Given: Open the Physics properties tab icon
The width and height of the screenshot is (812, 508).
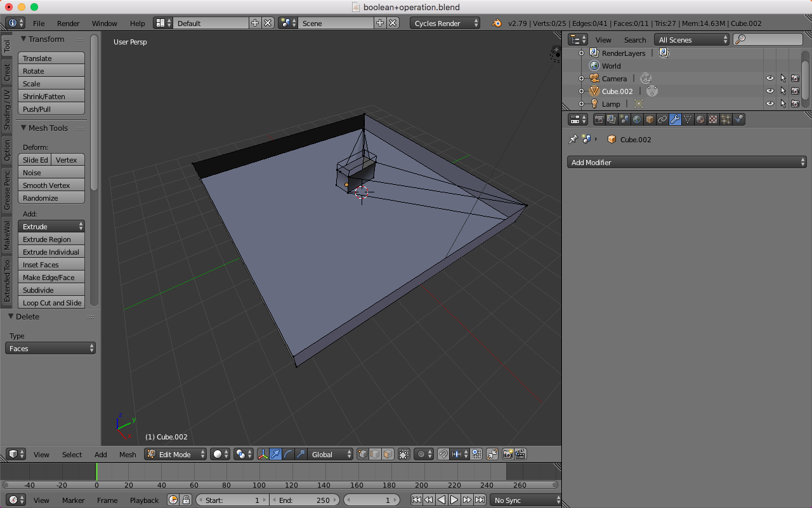Looking at the screenshot, I should [738, 119].
